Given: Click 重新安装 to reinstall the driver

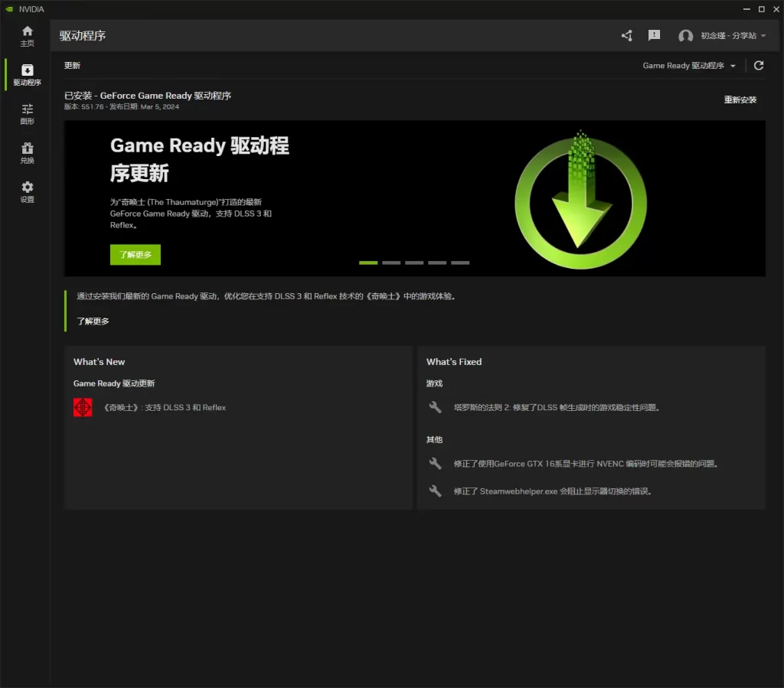Looking at the screenshot, I should 740,100.
